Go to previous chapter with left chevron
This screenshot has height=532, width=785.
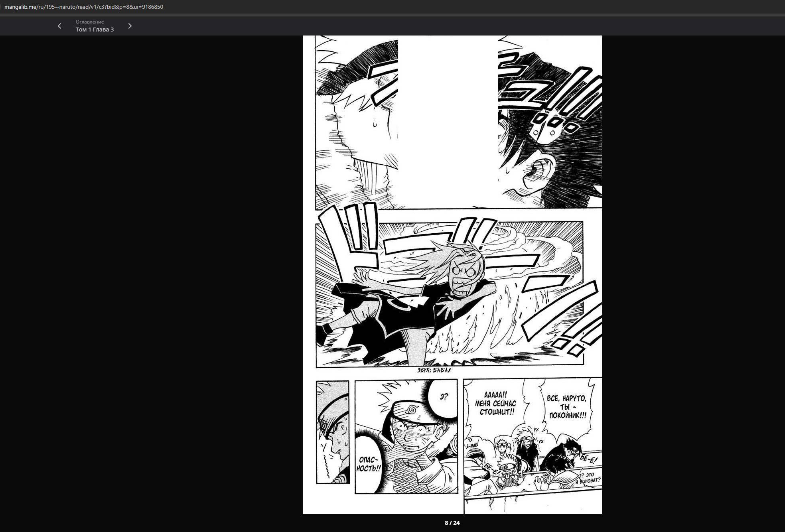tap(59, 26)
